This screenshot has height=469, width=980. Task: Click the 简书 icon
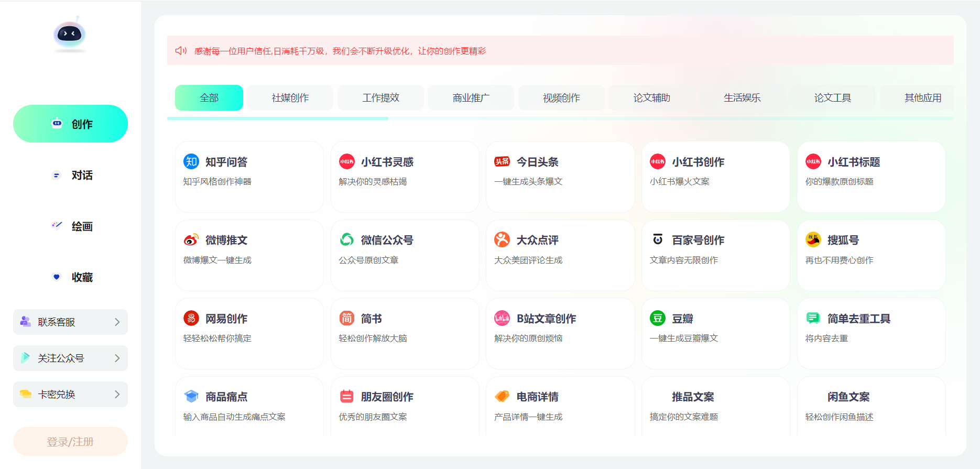[347, 318]
